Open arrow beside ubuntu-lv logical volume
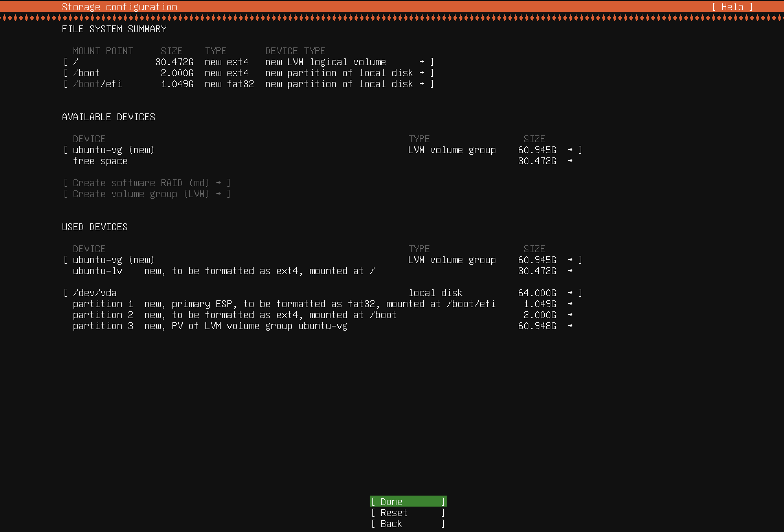The width and height of the screenshot is (784, 532). coord(570,271)
